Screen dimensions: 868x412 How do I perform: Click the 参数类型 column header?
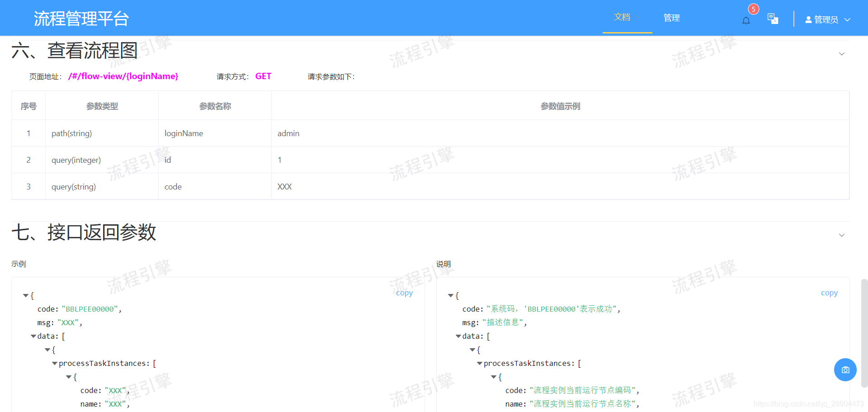102,106
